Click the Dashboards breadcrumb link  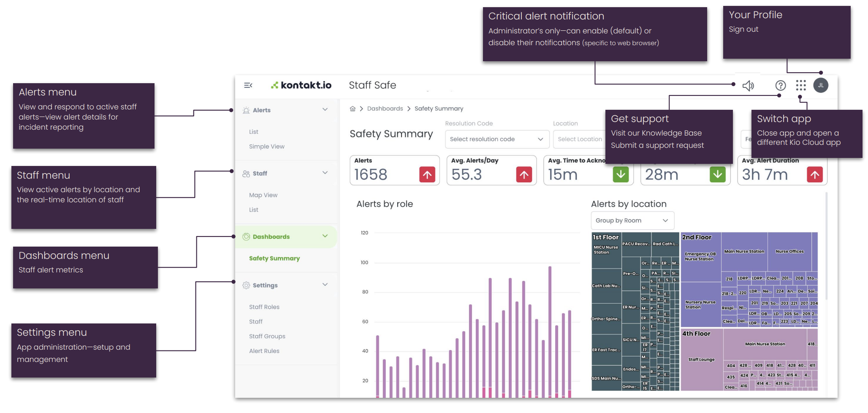(x=385, y=109)
